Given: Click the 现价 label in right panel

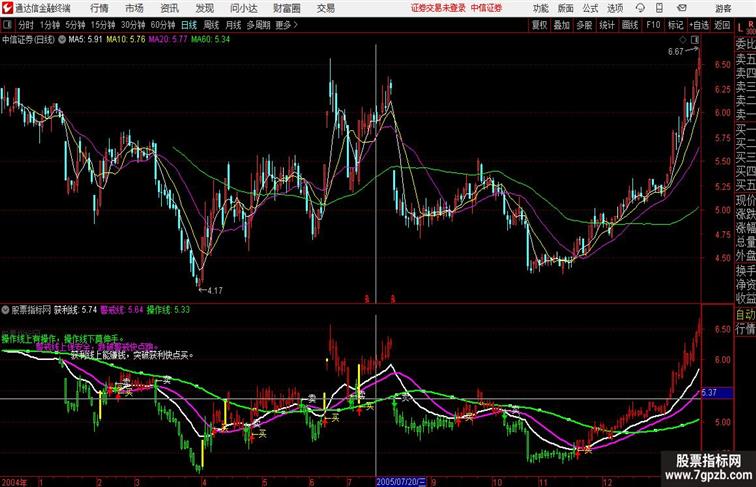Looking at the screenshot, I should pyautogui.click(x=745, y=200).
